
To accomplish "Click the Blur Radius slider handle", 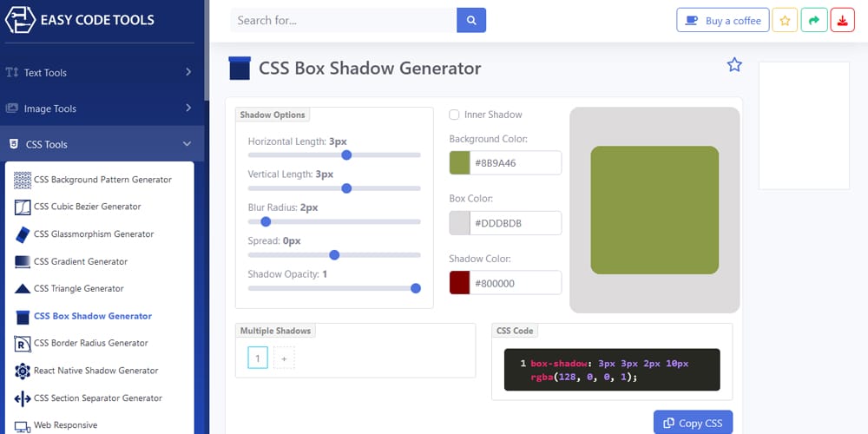I will click(x=266, y=221).
